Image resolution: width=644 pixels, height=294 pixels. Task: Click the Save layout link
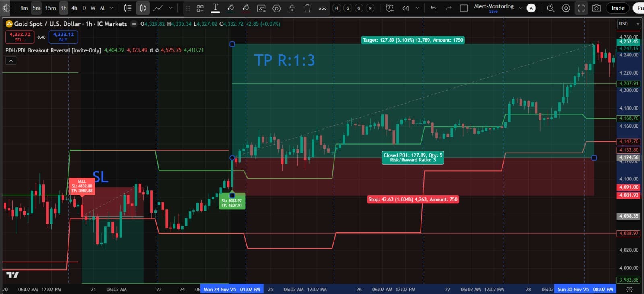(493, 12)
